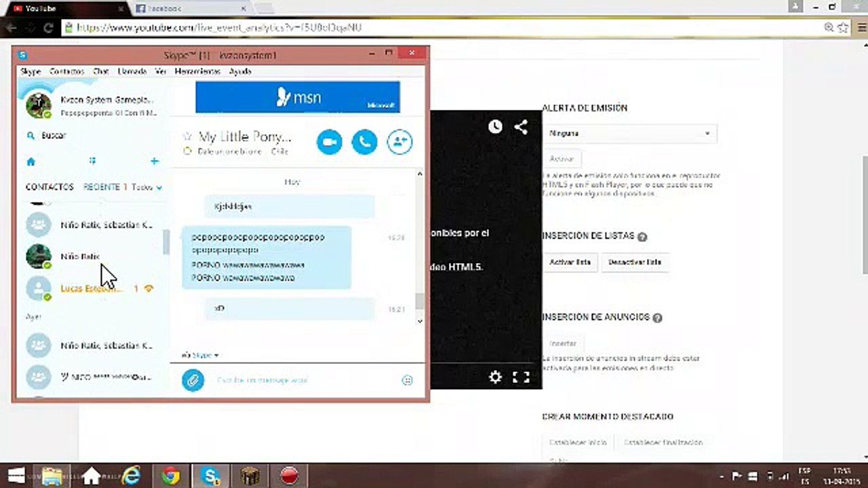This screenshot has width=868, height=488.
Task: Open Windows Start button
Action: [16, 475]
